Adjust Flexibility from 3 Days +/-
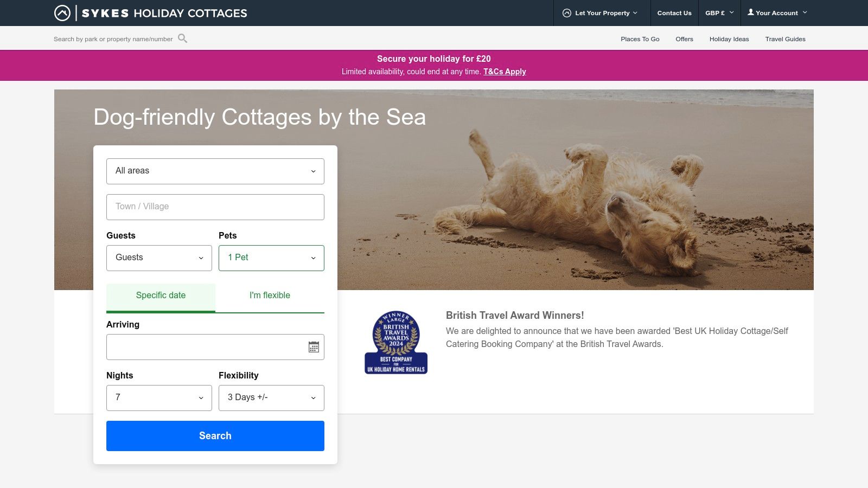Screen dimensions: 868x488 tap(271, 397)
